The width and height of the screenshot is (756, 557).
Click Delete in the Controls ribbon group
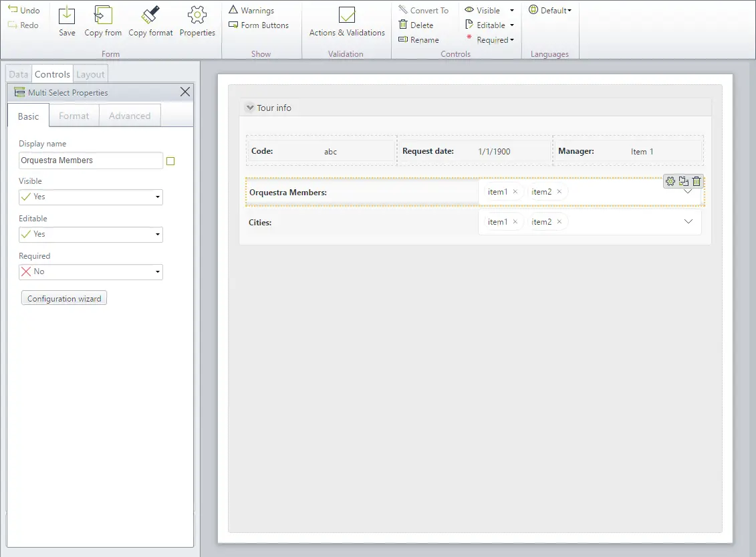point(416,25)
